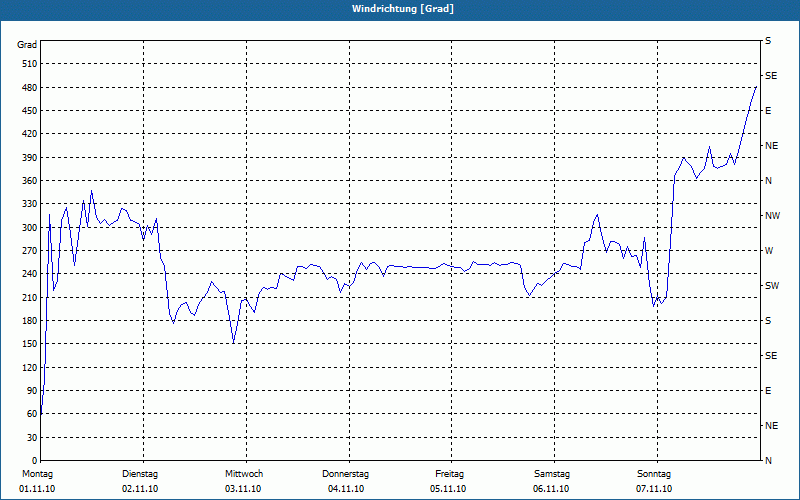Select the date '01.11.10'
The image size is (800, 500).
37,489
